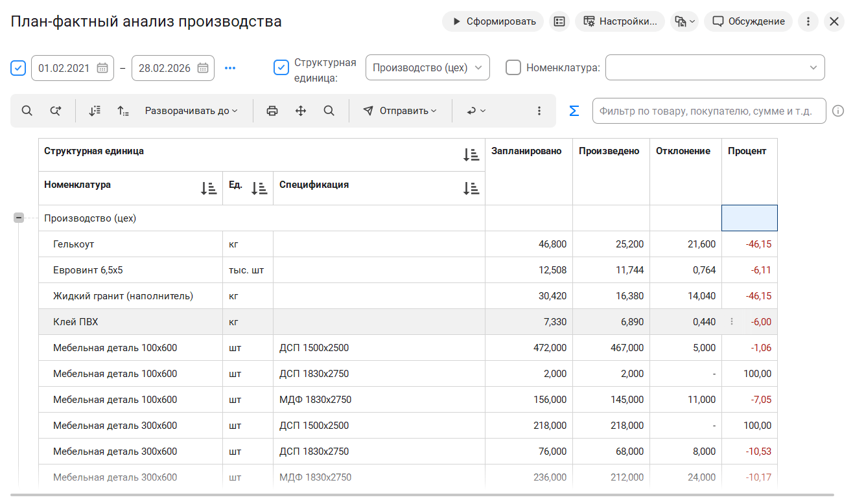Image resolution: width=853 pixels, height=504 pixels.
Task: Click the sort icon in the Номенклатура column header
Action: point(208,189)
